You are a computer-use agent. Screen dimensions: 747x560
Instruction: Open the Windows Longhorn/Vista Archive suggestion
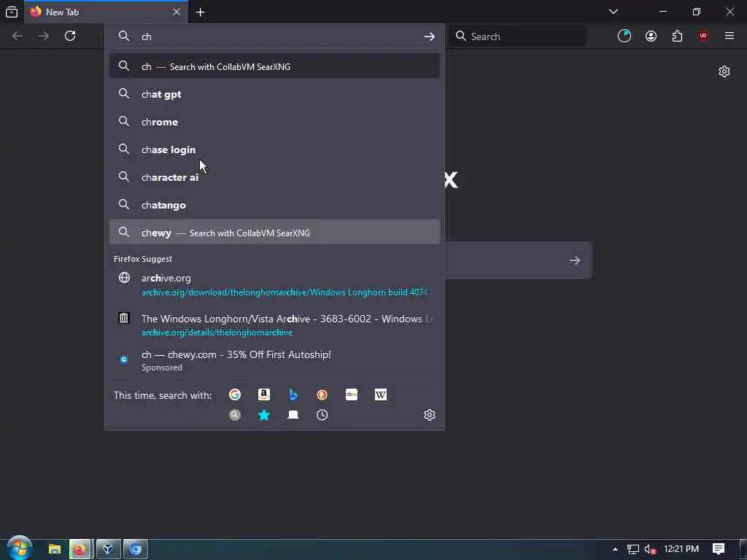pos(274,325)
